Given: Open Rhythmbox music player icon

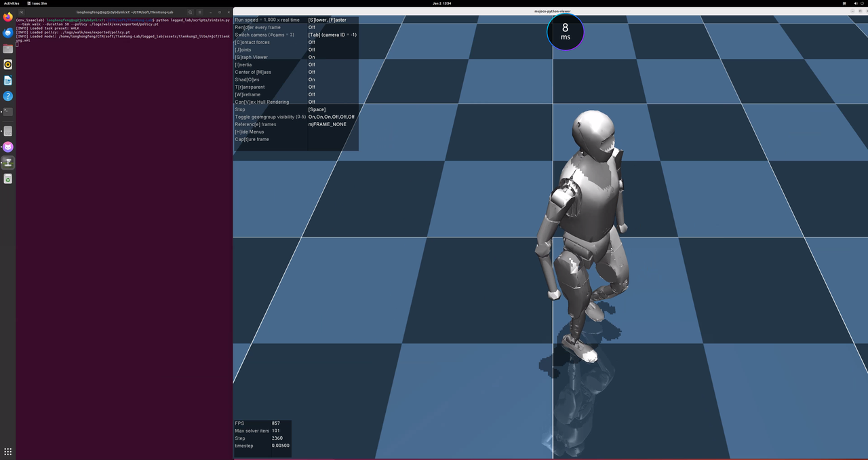Looking at the screenshot, I should [8, 64].
